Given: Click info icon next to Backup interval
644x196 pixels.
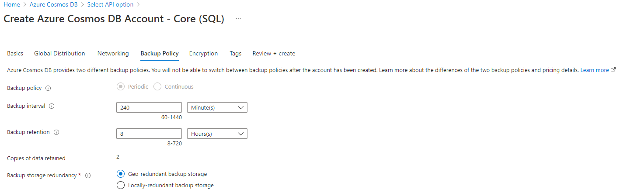Looking at the screenshot, I should pyautogui.click(x=52, y=106).
